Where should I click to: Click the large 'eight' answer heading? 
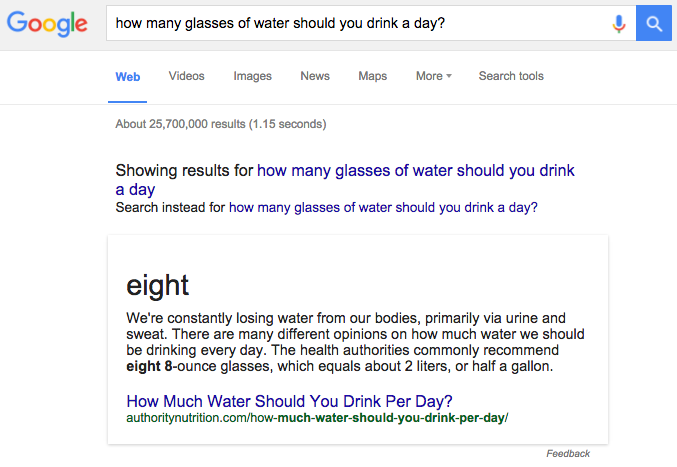tap(158, 286)
